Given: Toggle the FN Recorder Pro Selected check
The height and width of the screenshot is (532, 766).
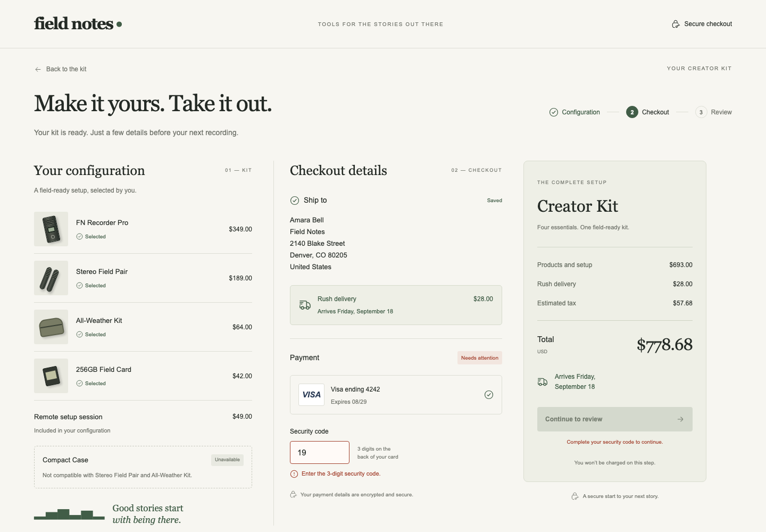Looking at the screenshot, I should click(x=79, y=237).
